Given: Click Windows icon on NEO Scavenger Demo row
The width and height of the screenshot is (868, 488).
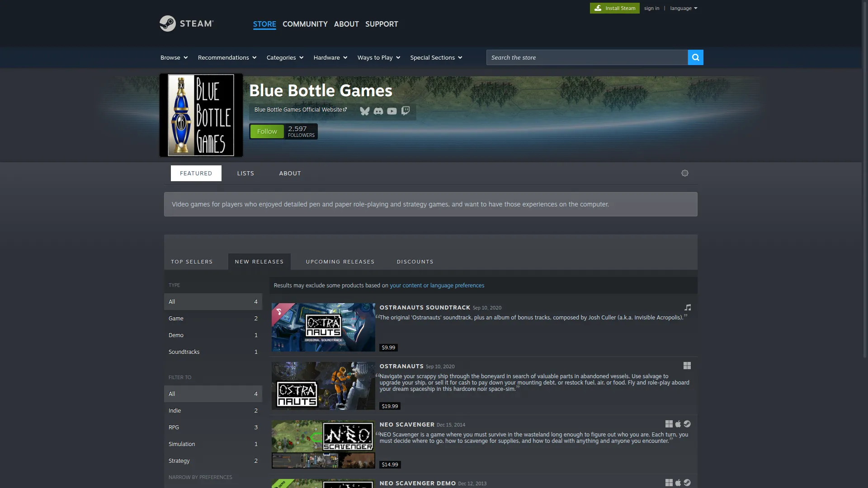Looking at the screenshot, I should click(x=669, y=483).
